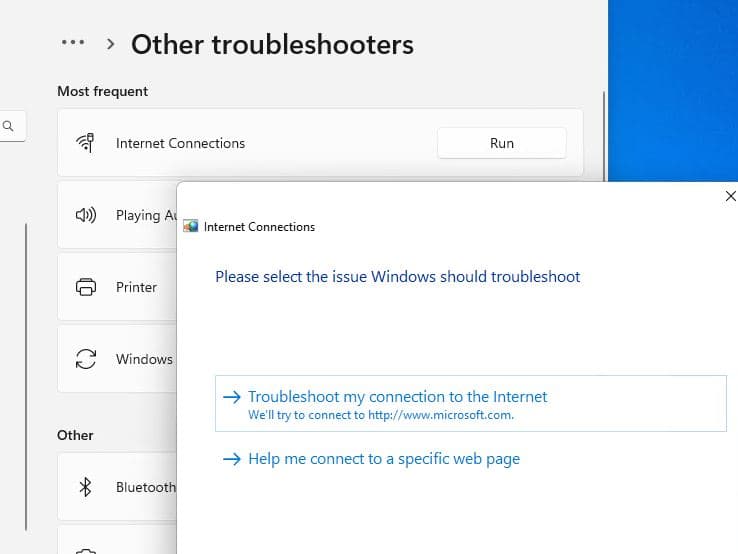Screen dimensions: 738x554
Task: Select the Printer troubleshooter row
Action: (x=117, y=287)
